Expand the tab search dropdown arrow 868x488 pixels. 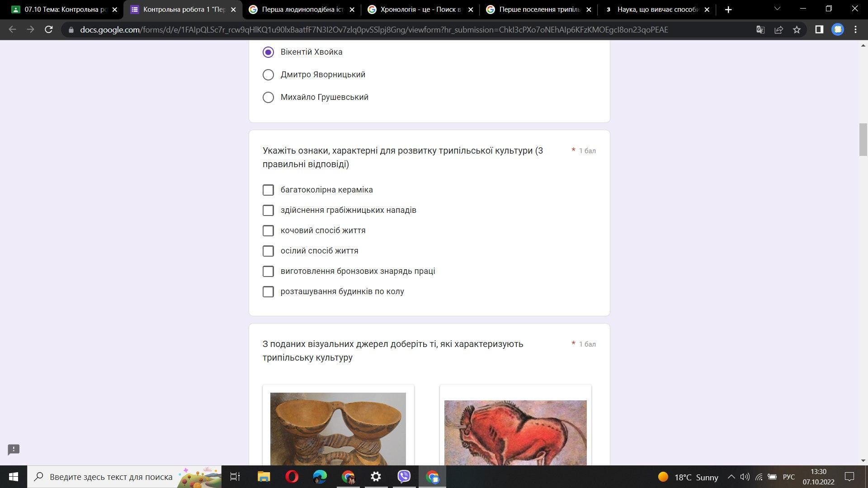tap(777, 9)
